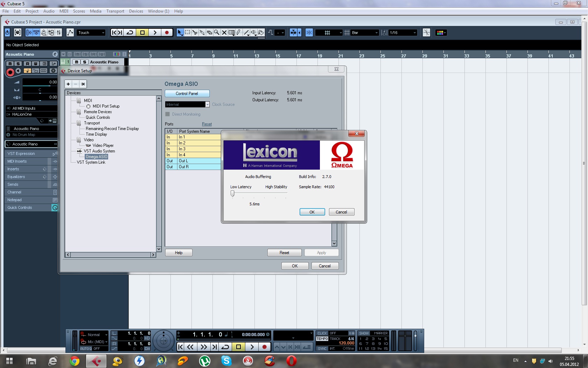Open the Devices menu
The image size is (588, 368).
(x=136, y=11)
